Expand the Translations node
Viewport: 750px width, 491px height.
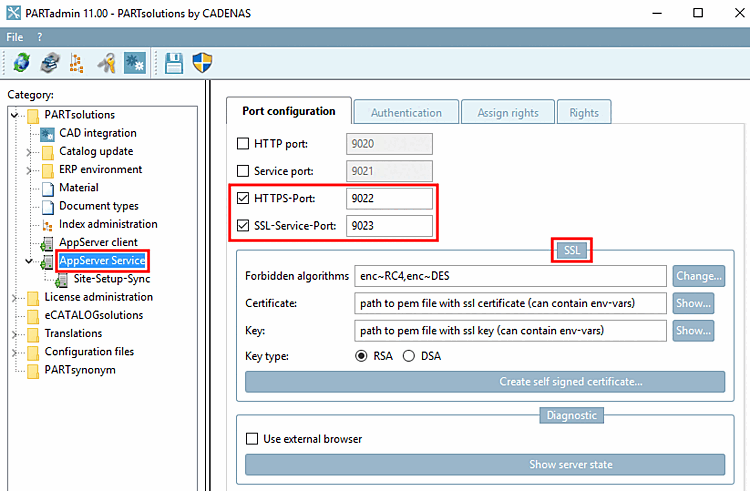tap(14, 334)
